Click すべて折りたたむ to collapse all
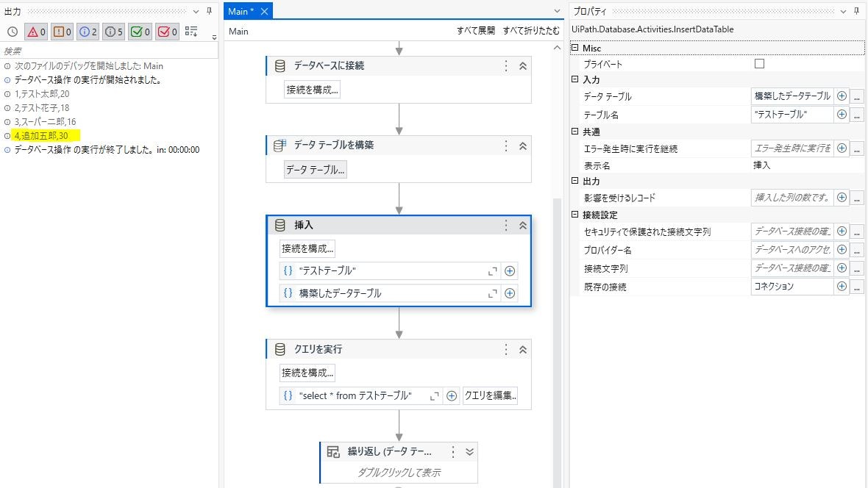868x488 pixels. 531,31
